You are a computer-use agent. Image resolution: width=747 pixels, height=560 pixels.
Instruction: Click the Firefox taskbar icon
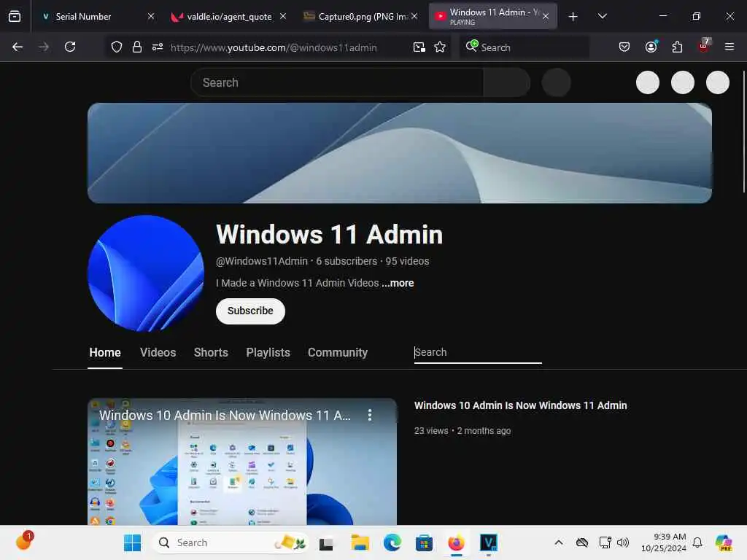pos(456,542)
